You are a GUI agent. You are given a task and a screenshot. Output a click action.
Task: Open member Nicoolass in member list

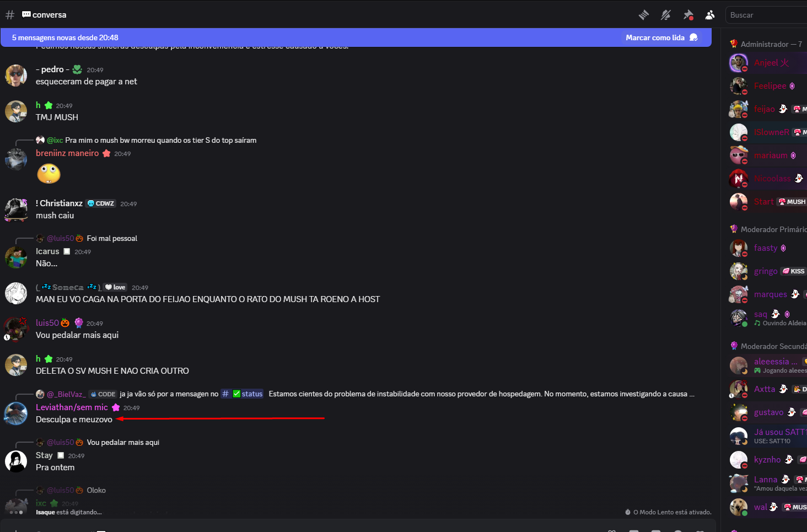(x=767, y=179)
